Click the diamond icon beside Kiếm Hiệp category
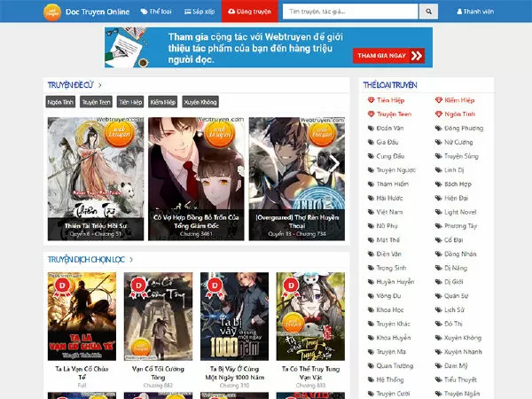532x399 pixels. tap(439, 100)
